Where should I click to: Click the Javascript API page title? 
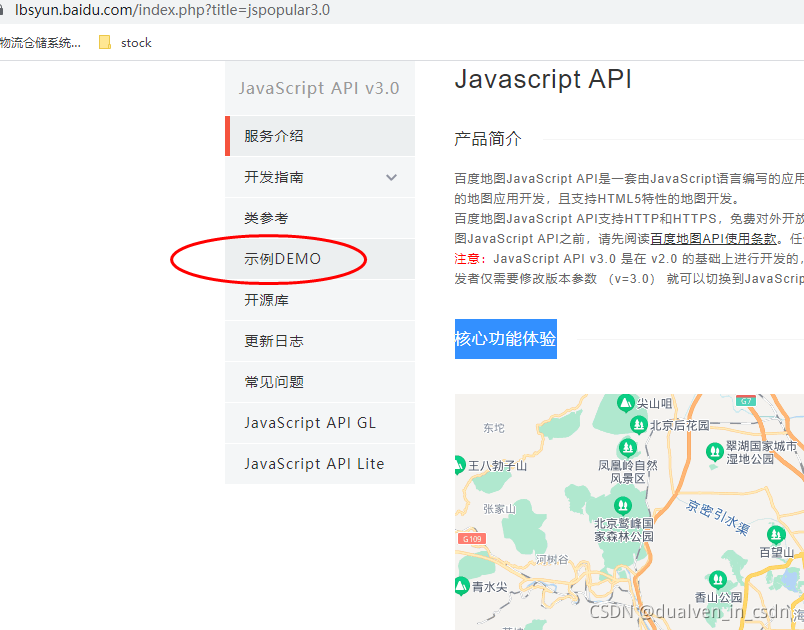(x=543, y=79)
